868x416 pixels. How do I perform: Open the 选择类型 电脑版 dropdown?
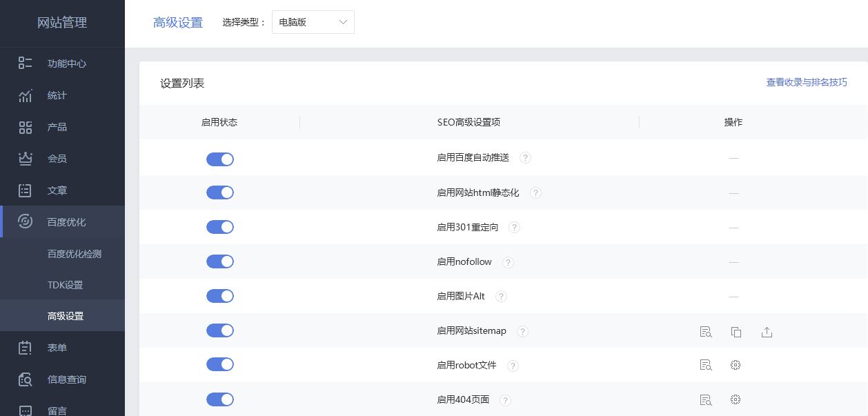(313, 22)
